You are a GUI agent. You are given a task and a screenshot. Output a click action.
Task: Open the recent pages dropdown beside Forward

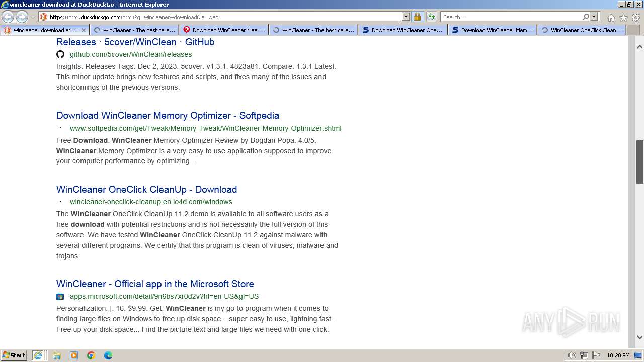tap(33, 17)
